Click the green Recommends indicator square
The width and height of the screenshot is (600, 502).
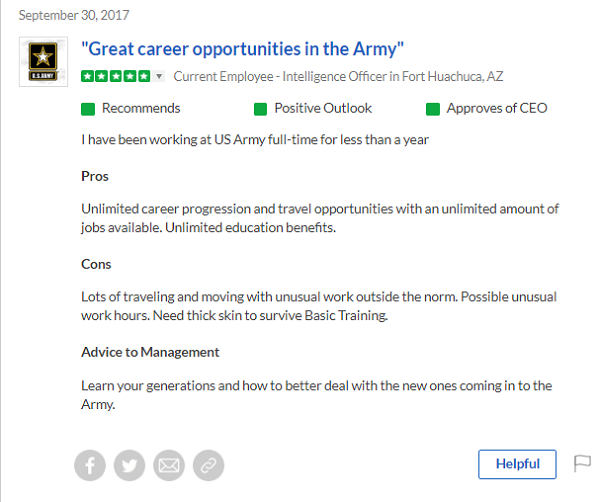[x=88, y=109]
